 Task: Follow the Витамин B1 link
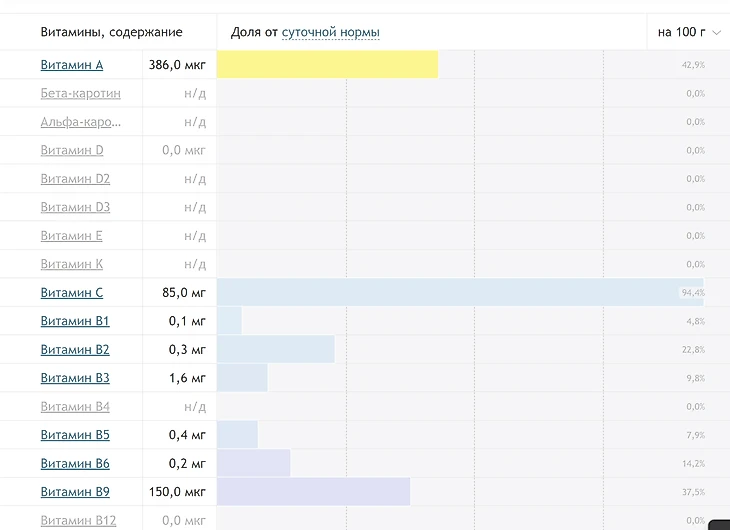75,321
